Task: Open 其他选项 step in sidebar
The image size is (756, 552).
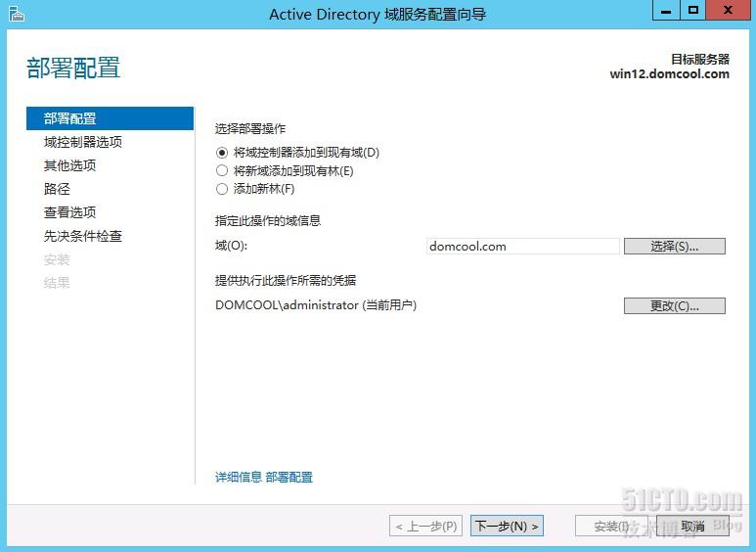Action: click(69, 165)
